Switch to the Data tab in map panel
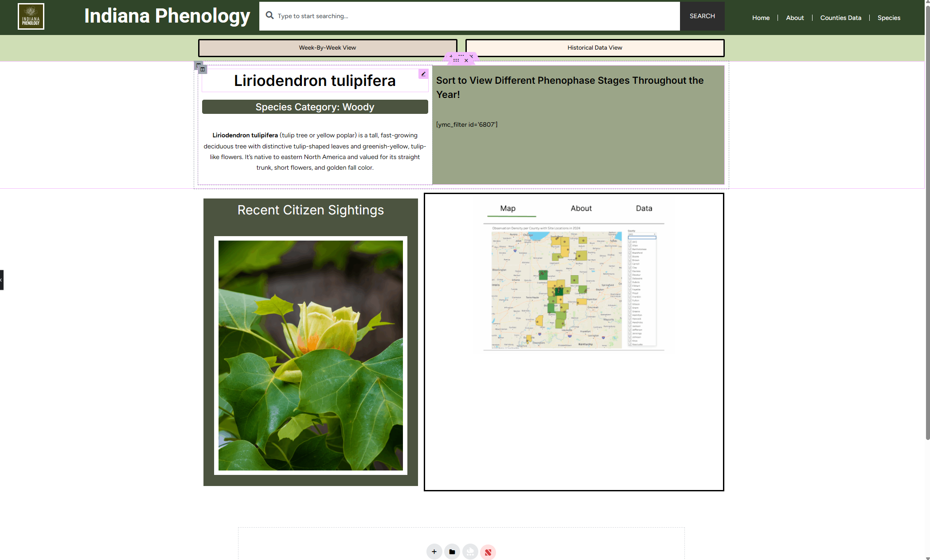This screenshot has width=930, height=560. tap(644, 208)
